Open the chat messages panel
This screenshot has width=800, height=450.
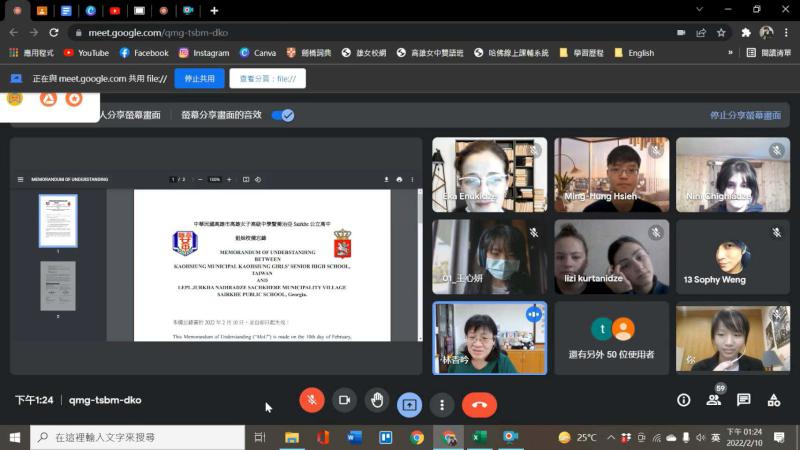click(744, 400)
